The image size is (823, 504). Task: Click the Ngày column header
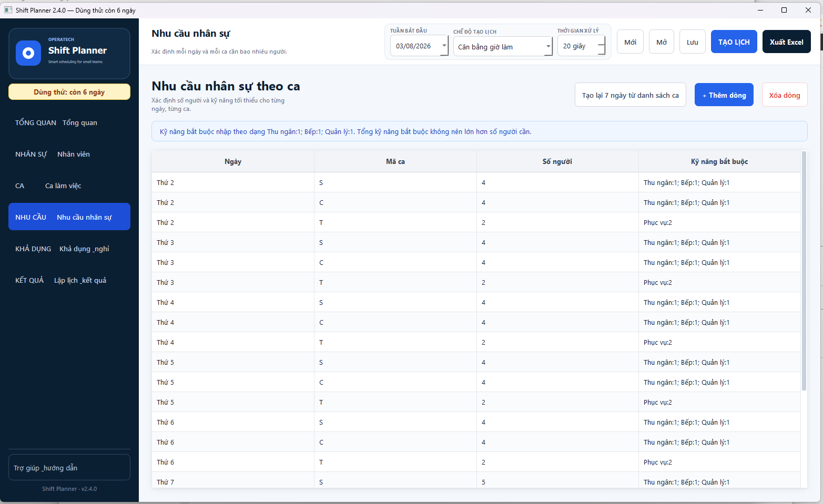coord(233,161)
